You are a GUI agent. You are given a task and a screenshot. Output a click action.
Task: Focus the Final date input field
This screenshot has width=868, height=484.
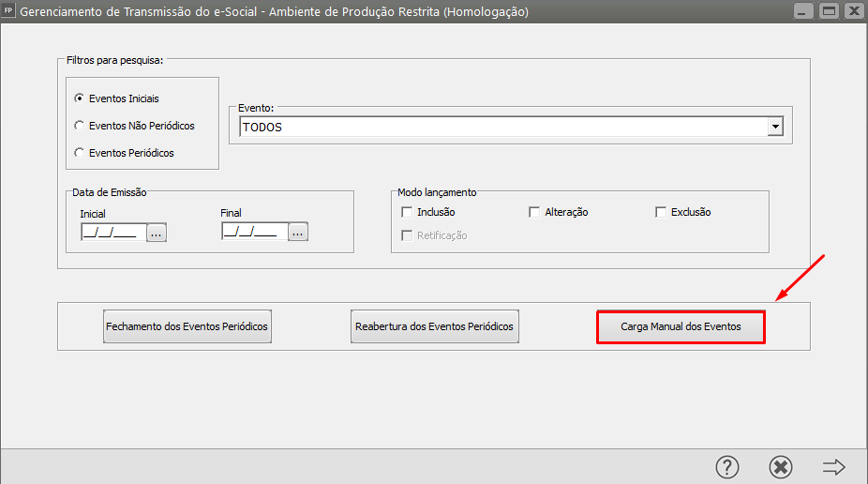coord(254,232)
